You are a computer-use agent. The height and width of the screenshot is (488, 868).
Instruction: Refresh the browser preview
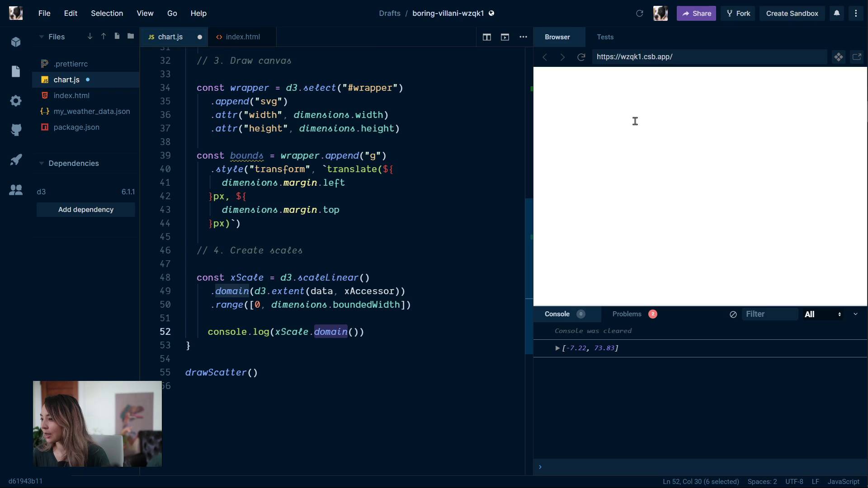click(581, 57)
